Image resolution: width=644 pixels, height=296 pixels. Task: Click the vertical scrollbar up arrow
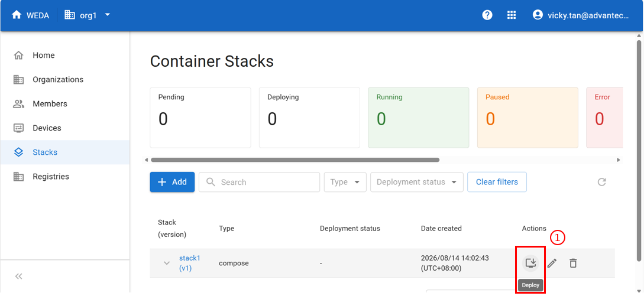639,36
